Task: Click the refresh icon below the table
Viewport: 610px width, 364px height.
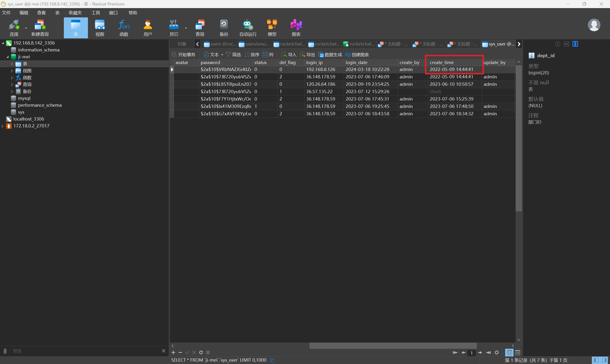Action: tap(201, 353)
